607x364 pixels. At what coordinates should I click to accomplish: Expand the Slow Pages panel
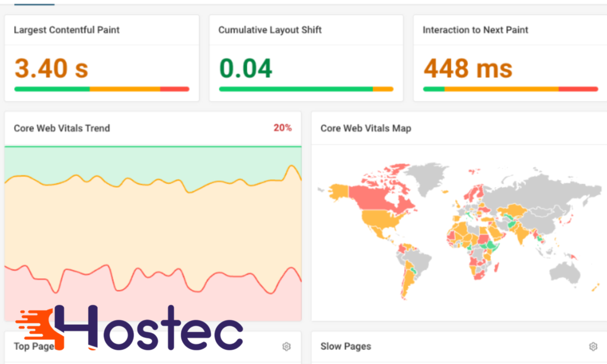(x=345, y=346)
